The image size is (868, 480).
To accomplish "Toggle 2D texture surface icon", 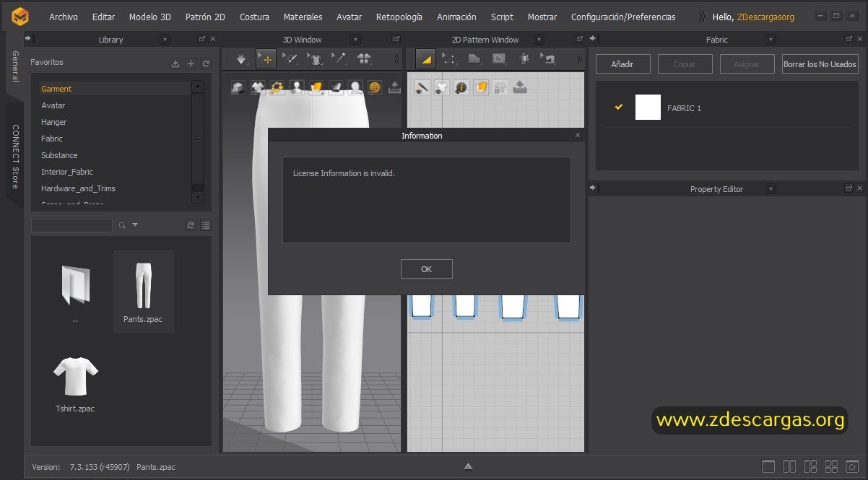I will (481, 88).
